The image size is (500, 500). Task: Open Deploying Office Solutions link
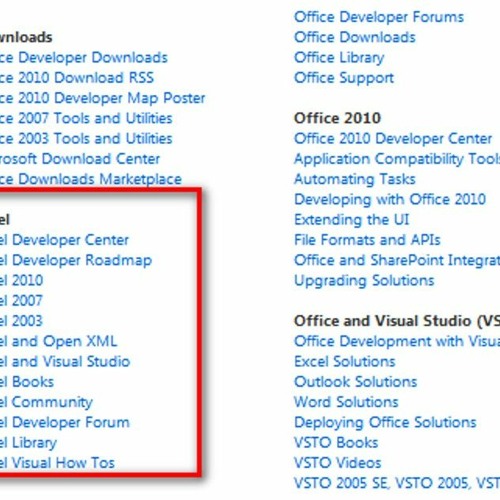(385, 423)
